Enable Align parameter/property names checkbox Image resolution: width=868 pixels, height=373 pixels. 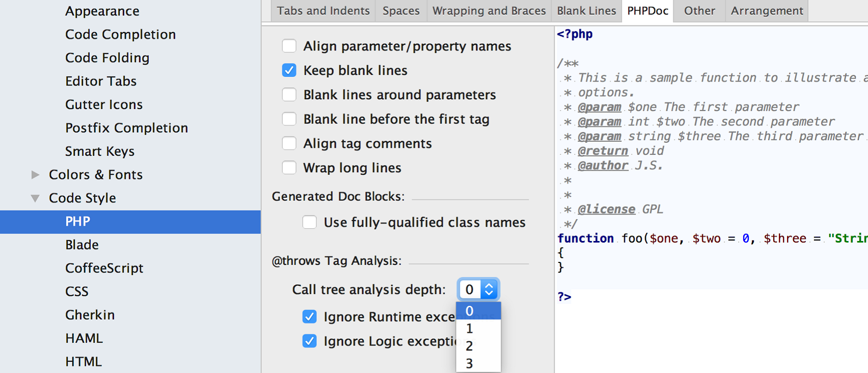click(289, 46)
